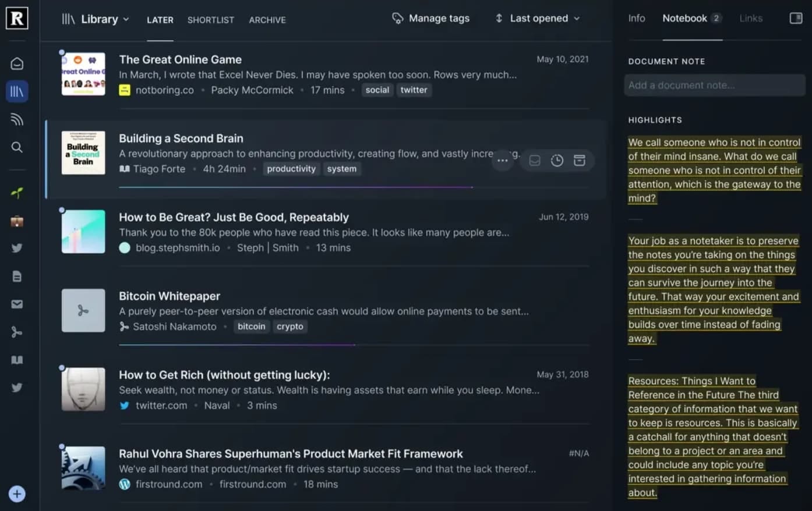Open the green sprout view in sidebar
Image resolution: width=812 pixels, height=511 pixels.
(x=17, y=193)
